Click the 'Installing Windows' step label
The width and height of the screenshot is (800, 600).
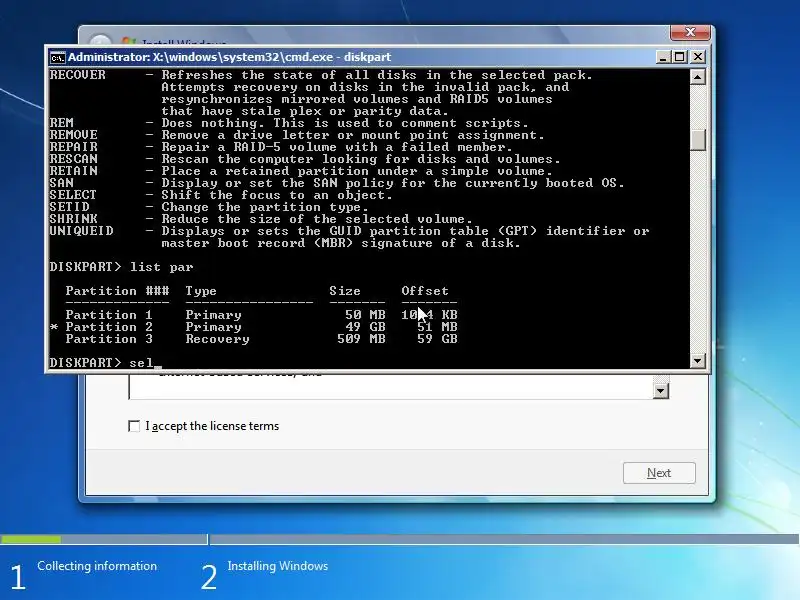click(x=278, y=566)
